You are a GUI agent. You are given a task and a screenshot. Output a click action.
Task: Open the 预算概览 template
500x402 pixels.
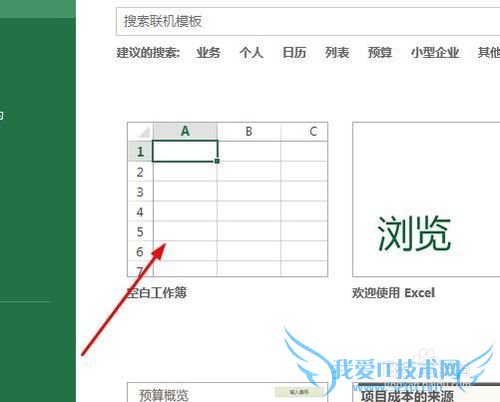(228, 392)
